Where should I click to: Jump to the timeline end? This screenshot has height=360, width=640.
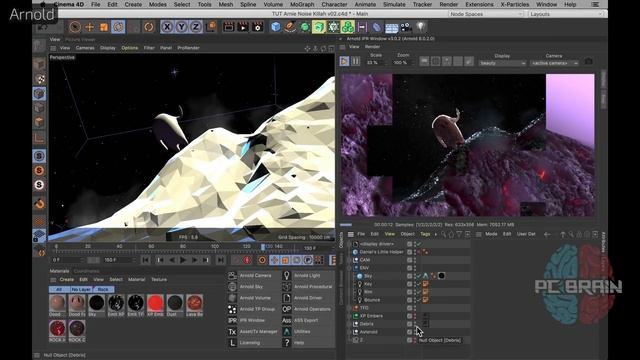[x=220, y=260]
